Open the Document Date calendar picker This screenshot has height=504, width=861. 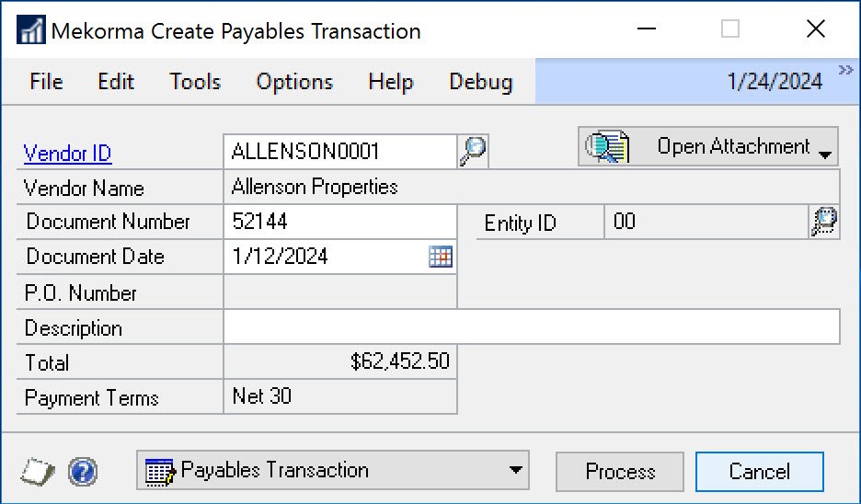point(441,258)
